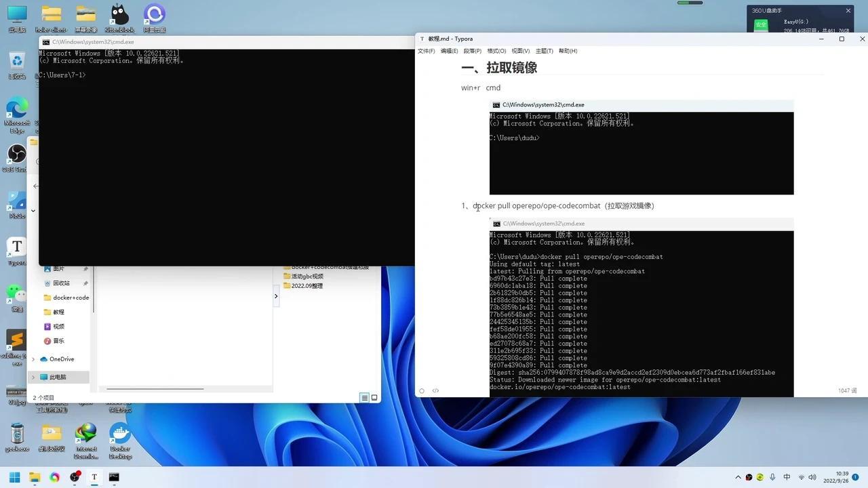
Task: Expand 此电脑 in the navigation pane
Action: [32, 377]
